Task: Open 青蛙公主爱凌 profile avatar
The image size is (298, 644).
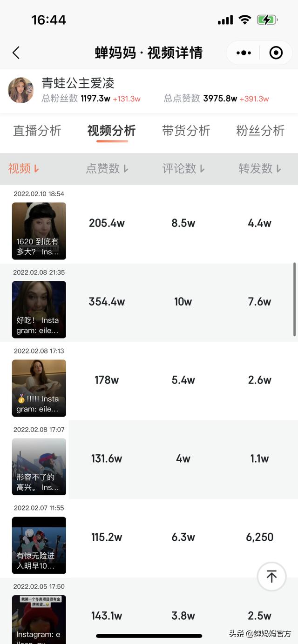Action: (21, 90)
